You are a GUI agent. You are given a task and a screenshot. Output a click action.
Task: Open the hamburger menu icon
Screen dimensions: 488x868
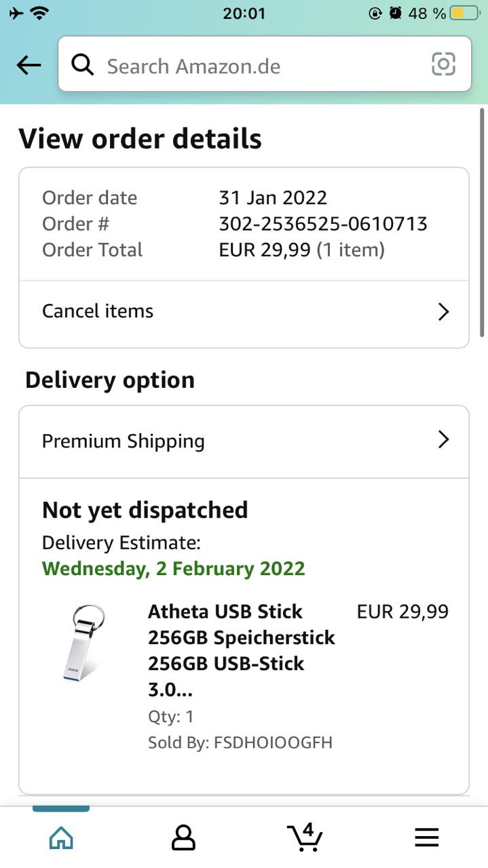[427, 837]
